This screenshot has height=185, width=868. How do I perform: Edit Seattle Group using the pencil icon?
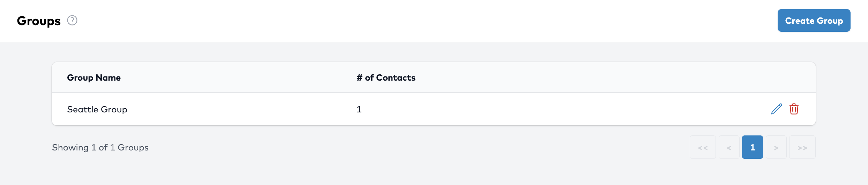[776, 109]
